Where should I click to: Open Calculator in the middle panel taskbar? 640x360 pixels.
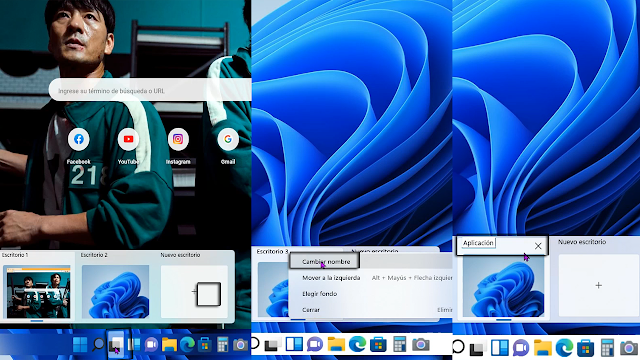click(x=399, y=345)
